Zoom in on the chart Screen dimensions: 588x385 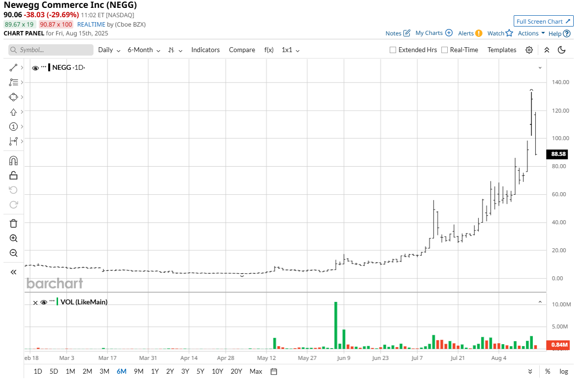click(x=13, y=238)
